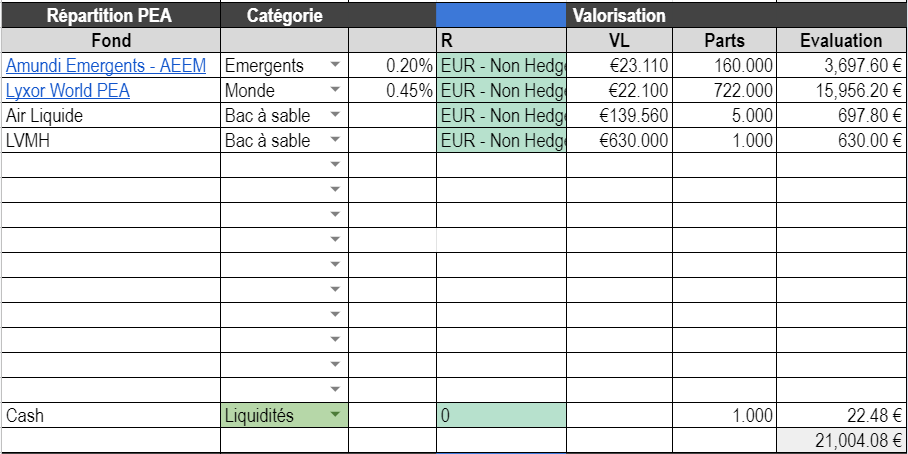Open the Lyxor World PEA link
This screenshot has width=908, height=454.
point(68,91)
